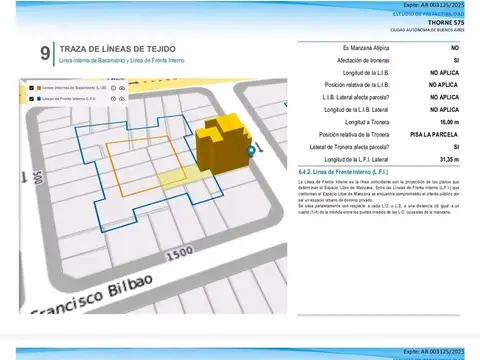Click the rotated 500 street number label

[x=38, y=178]
